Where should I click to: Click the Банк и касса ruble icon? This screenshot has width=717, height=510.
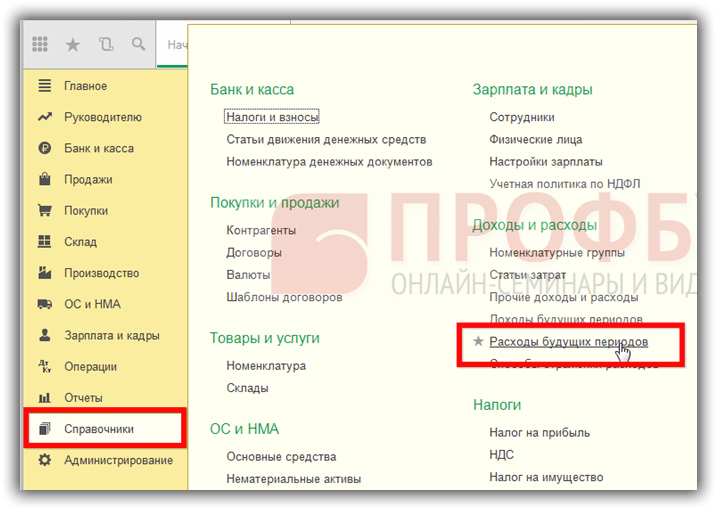44,148
